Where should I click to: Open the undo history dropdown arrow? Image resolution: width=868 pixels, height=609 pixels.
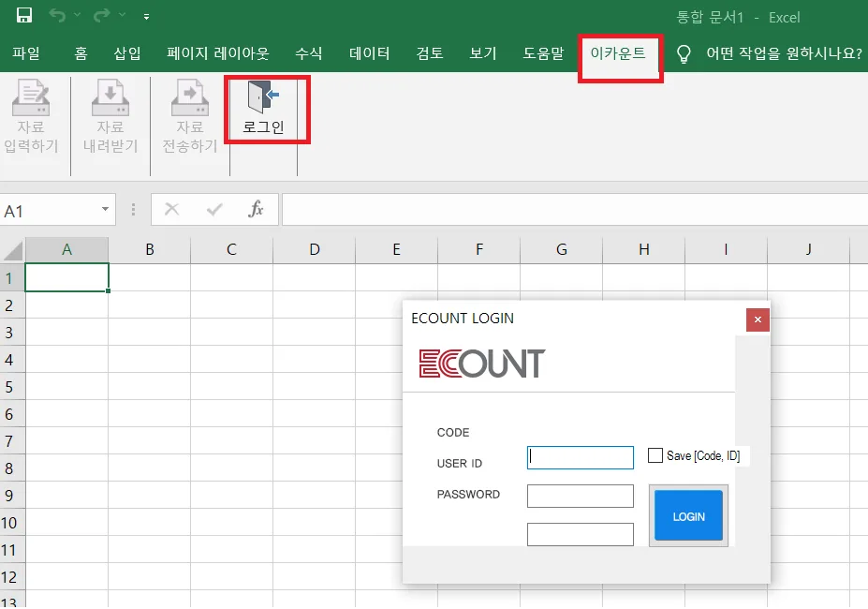[78, 16]
